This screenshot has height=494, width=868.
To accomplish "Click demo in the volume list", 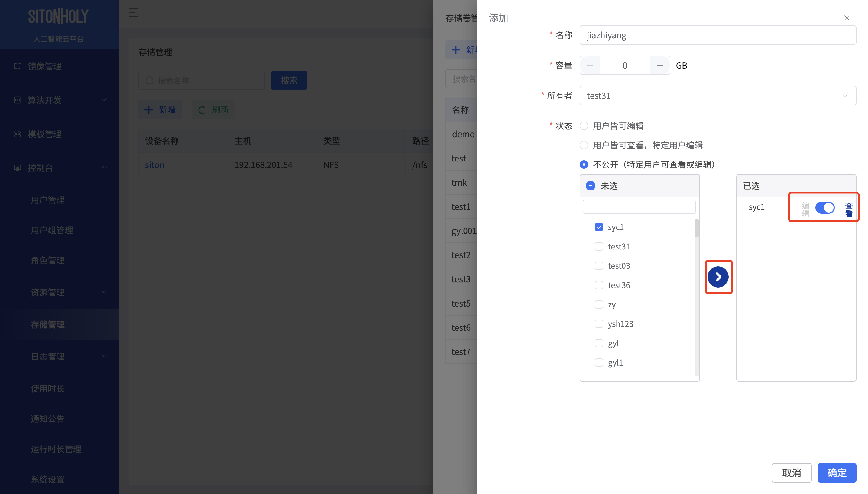I will (x=463, y=134).
